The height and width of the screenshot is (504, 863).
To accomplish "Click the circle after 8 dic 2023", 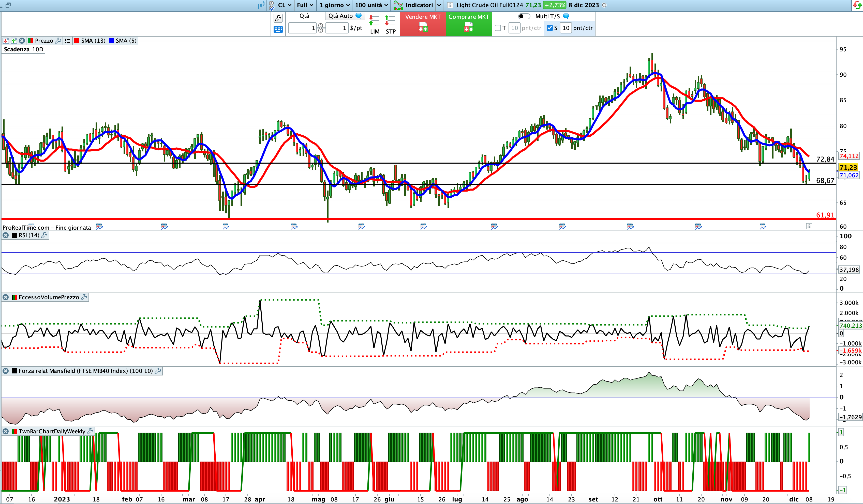I will [604, 5].
